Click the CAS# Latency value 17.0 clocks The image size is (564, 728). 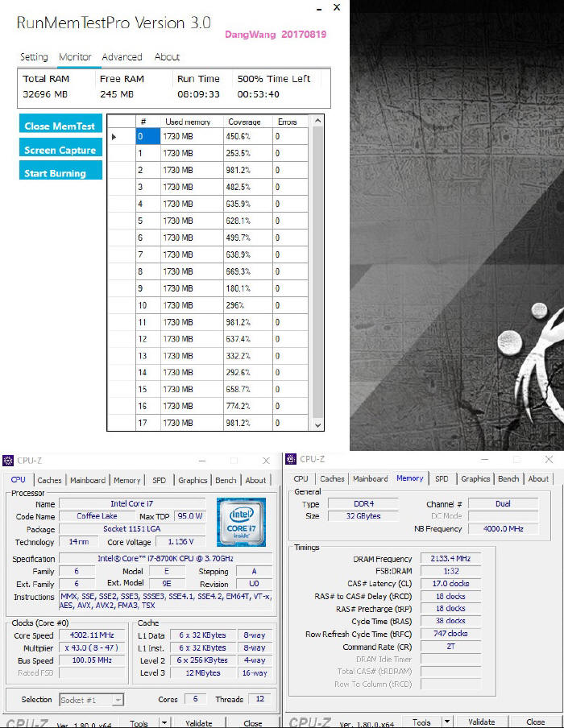tap(450, 584)
